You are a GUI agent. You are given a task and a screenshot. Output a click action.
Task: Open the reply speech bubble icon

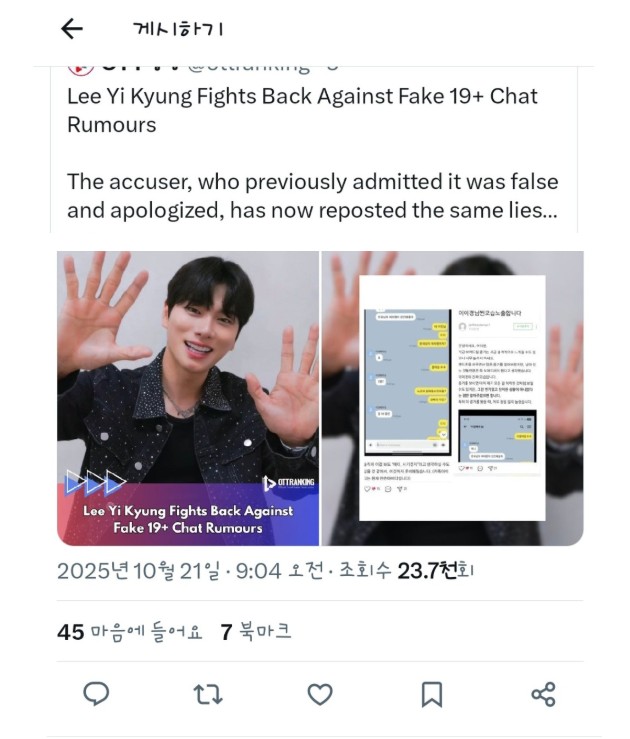pyautogui.click(x=96, y=694)
